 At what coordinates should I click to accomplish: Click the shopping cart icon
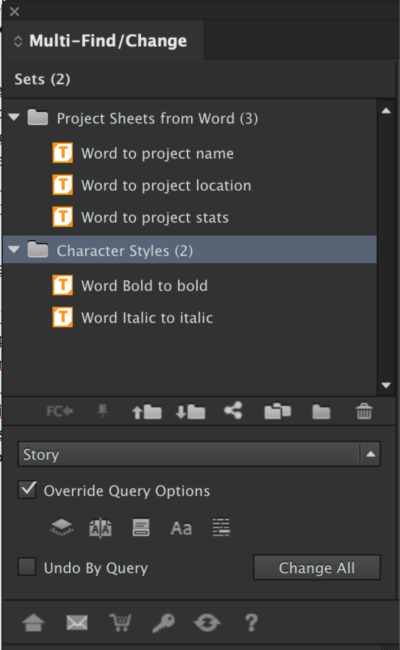coord(120,623)
